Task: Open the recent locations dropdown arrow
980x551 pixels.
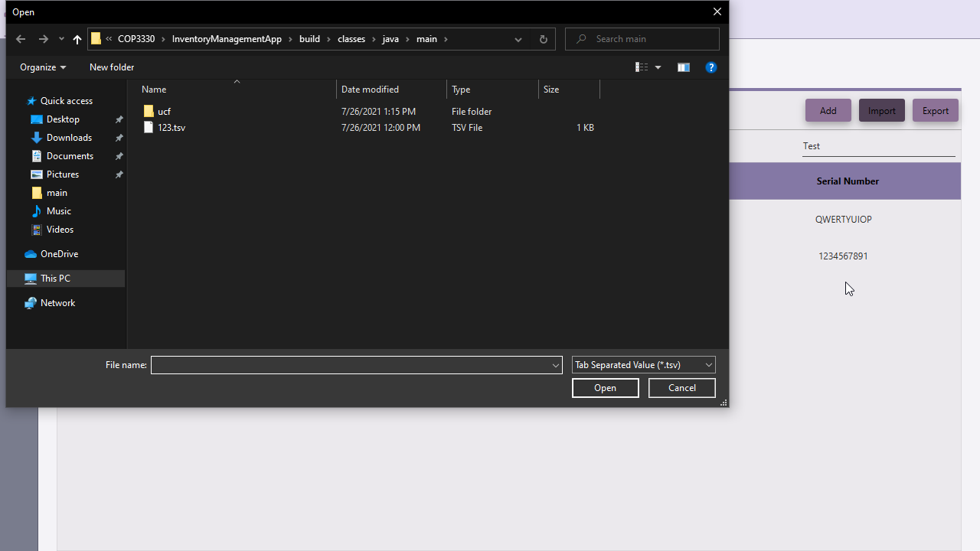Action: click(x=61, y=39)
